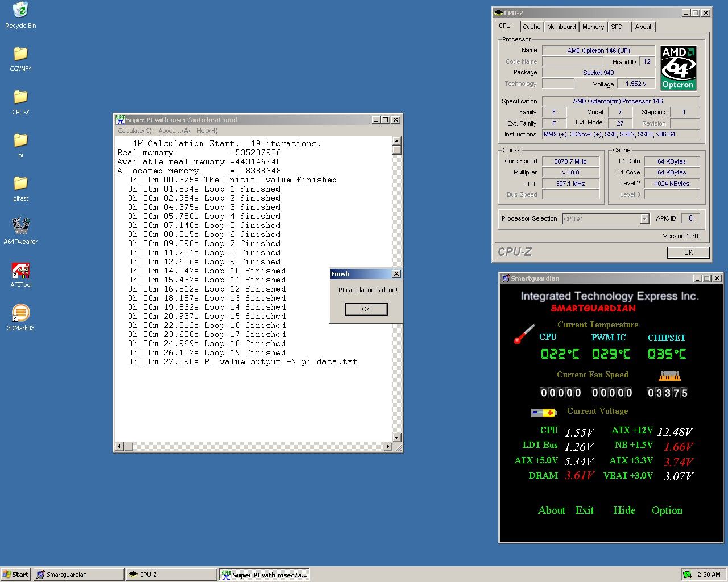The image size is (728, 582).
Task: Click the chipset fan icon in Smartguardian
Action: click(669, 376)
